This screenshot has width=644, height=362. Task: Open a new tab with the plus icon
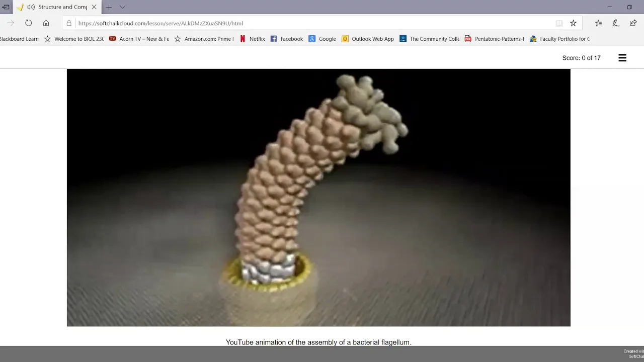click(x=109, y=7)
